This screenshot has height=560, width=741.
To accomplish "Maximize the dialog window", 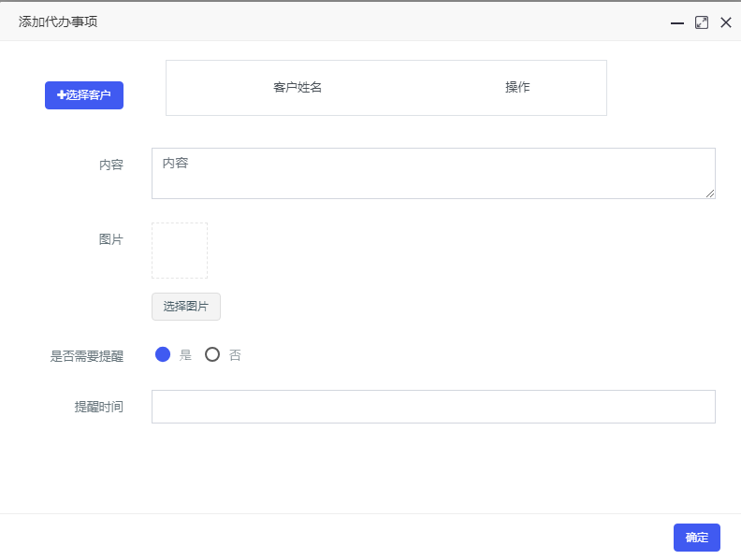I will click(702, 22).
